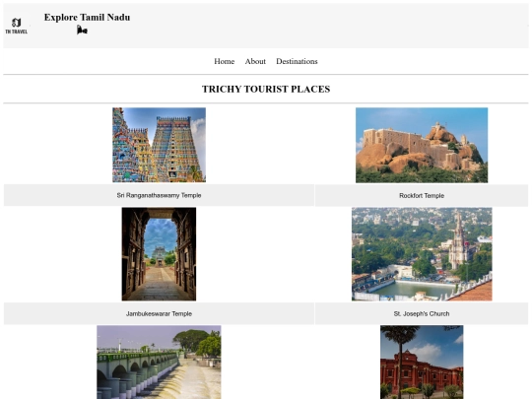Viewport: 532px width, 399px height.
Task: Select the Sri Ranganathaswamy Temple caption
Action: (x=160, y=195)
